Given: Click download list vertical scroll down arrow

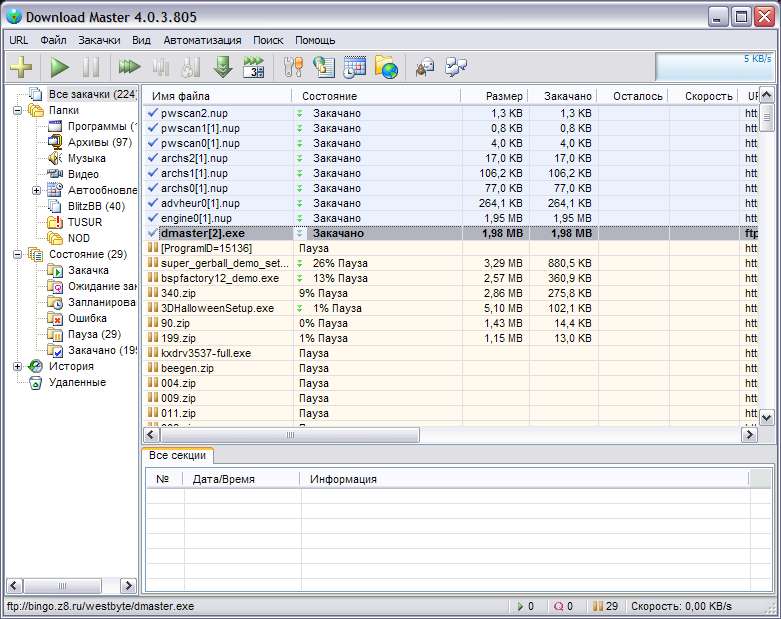Looking at the screenshot, I should (766, 417).
